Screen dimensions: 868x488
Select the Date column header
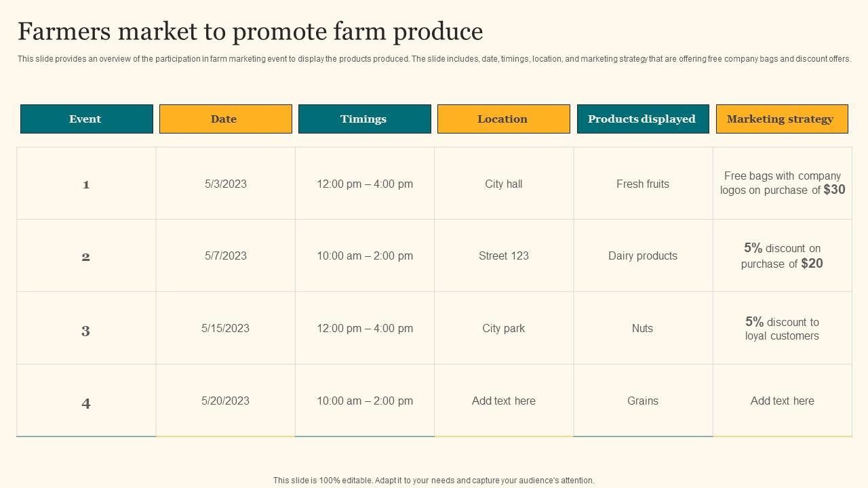click(225, 119)
